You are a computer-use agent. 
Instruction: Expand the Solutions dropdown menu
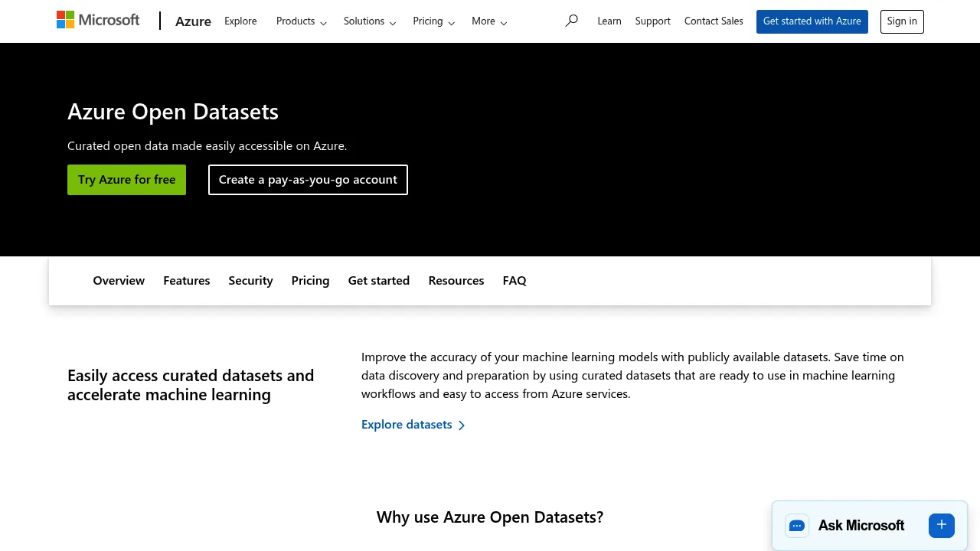click(x=370, y=21)
